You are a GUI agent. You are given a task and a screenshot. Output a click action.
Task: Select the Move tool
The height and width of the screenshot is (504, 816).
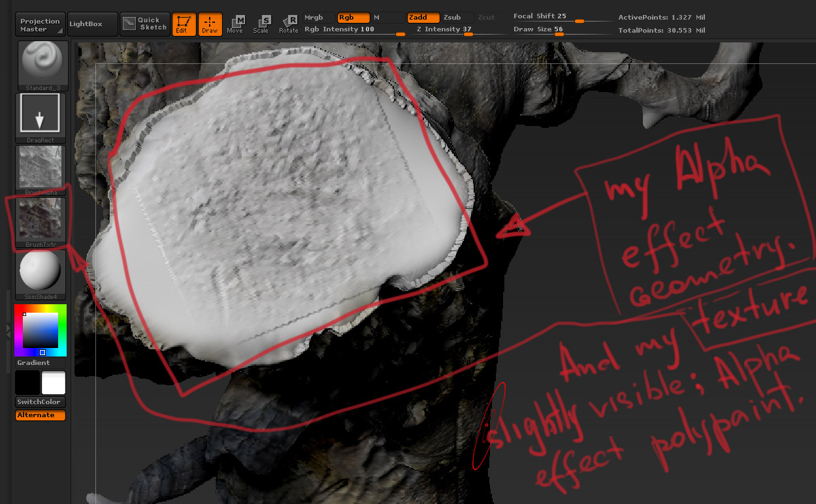pyautogui.click(x=235, y=24)
